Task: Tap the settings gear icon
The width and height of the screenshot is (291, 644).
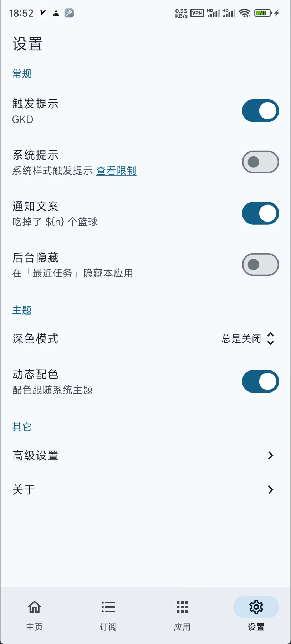Action: tap(256, 607)
